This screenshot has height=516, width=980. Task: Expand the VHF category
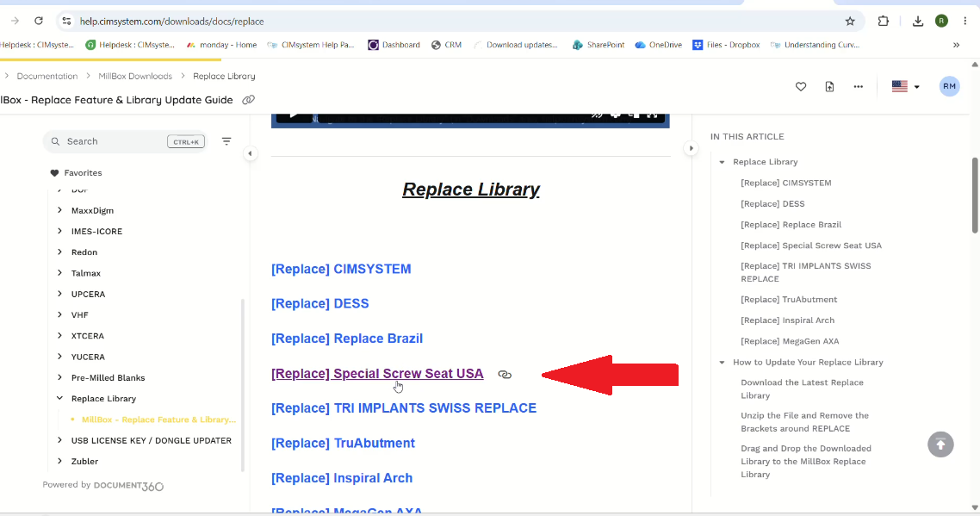[60, 314]
